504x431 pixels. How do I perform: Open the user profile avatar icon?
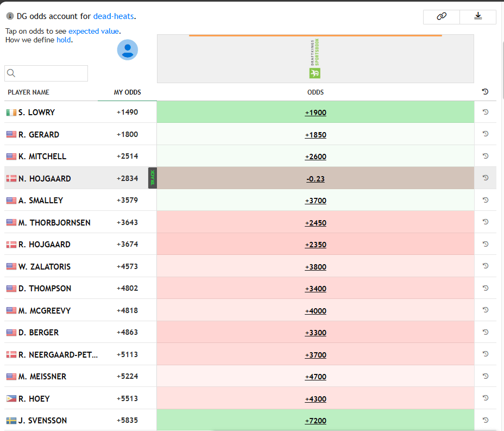[128, 50]
